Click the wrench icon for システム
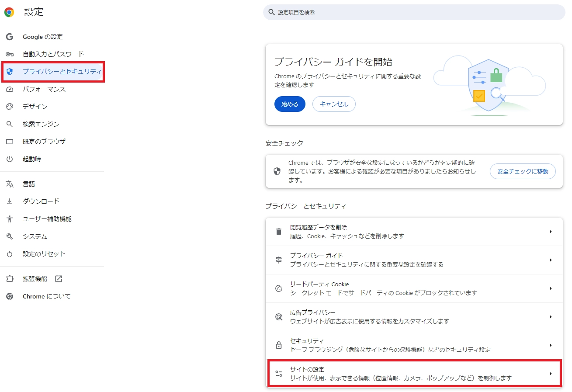This screenshot has height=392, width=572. [10, 236]
